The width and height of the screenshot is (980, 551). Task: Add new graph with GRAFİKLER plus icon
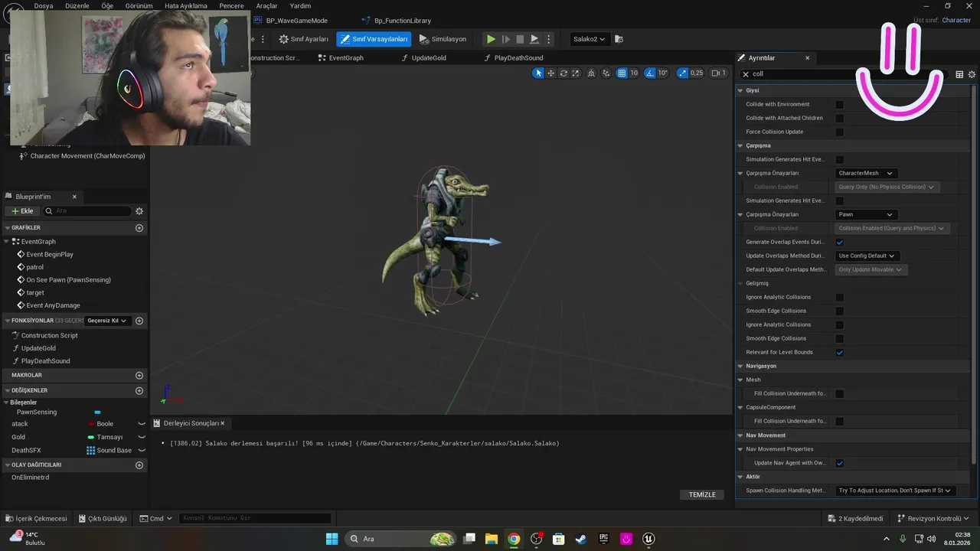139,228
